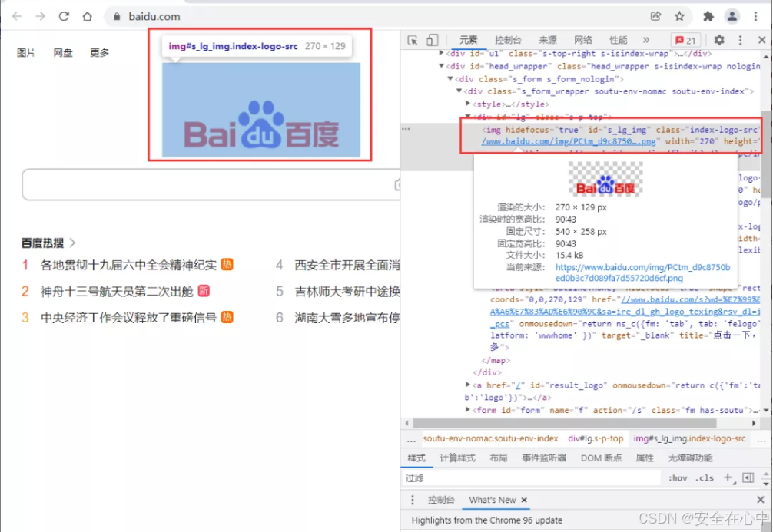
Task: Switch to the 性能 tab
Action: click(619, 40)
